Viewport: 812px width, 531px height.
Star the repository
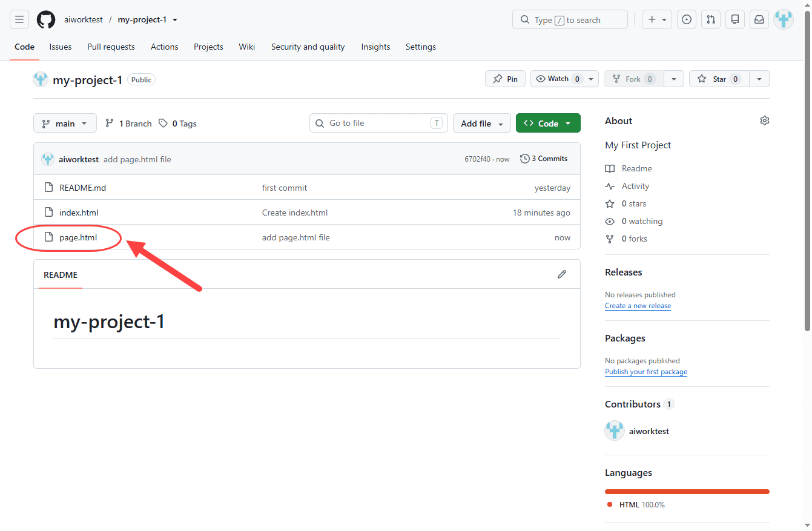(719, 79)
